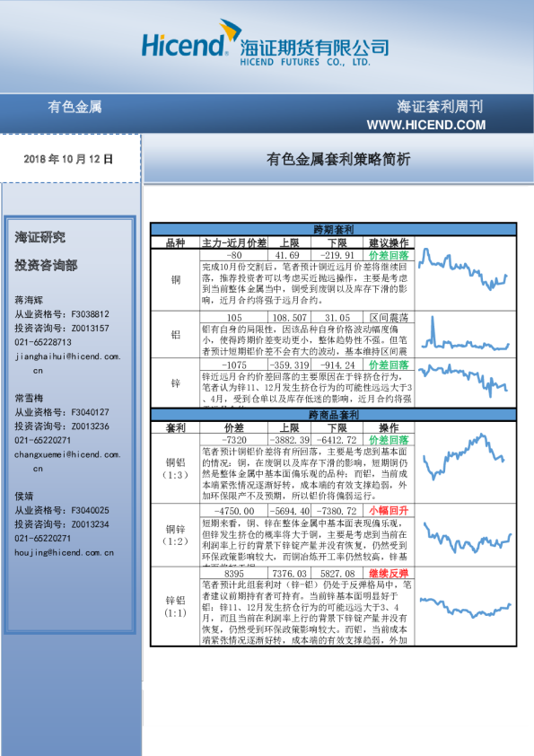The height and width of the screenshot is (756, 534).
Task: Select copper-aluminum spread -7320
Action: (x=234, y=440)
